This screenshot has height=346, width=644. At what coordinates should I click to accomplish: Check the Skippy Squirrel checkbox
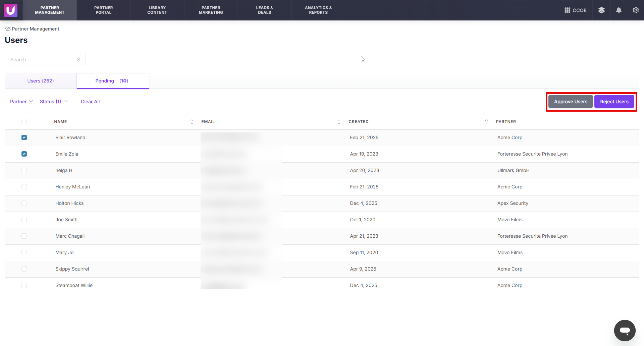coord(24,269)
